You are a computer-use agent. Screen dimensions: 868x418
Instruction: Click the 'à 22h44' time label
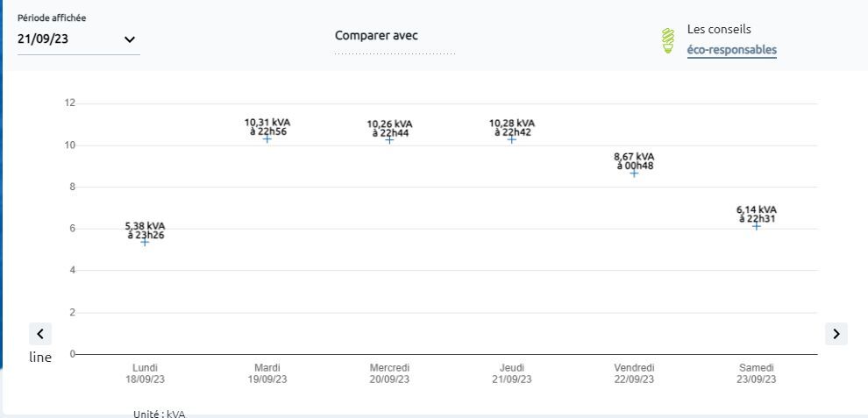click(390, 133)
